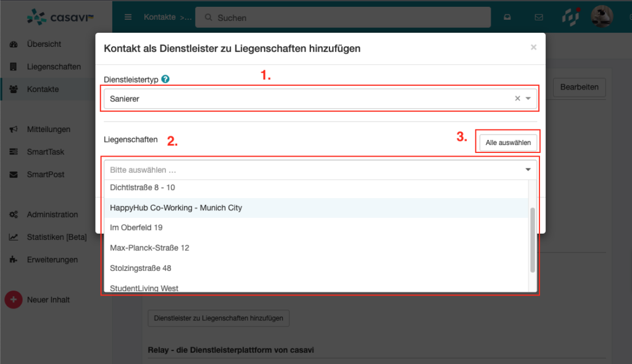Clear the Sanierer selection with x icon
632x364 pixels.
click(517, 99)
